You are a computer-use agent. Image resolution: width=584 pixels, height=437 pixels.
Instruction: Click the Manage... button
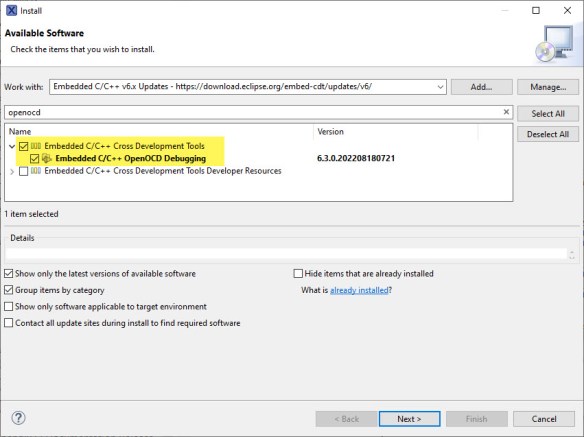click(548, 87)
